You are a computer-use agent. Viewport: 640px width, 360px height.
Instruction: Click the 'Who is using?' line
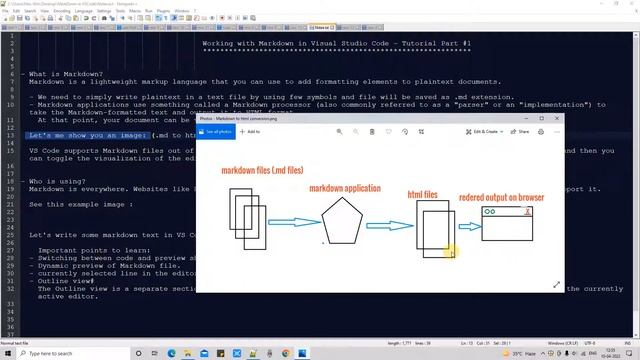pyautogui.click(x=57, y=182)
